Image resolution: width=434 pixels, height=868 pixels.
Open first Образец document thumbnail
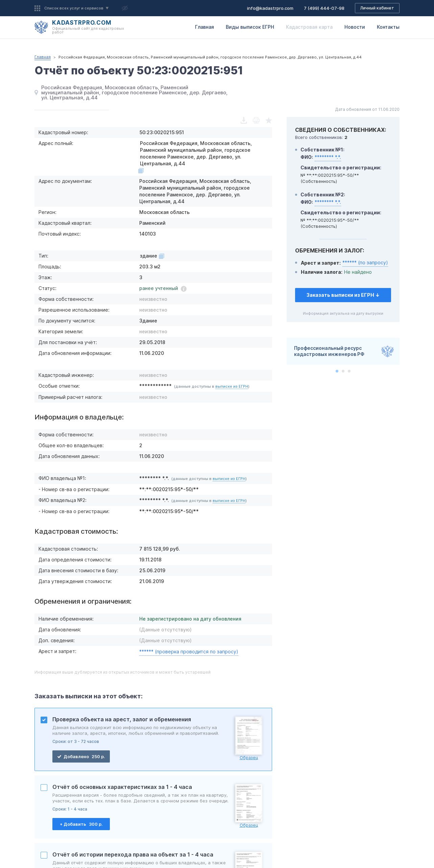(x=249, y=736)
